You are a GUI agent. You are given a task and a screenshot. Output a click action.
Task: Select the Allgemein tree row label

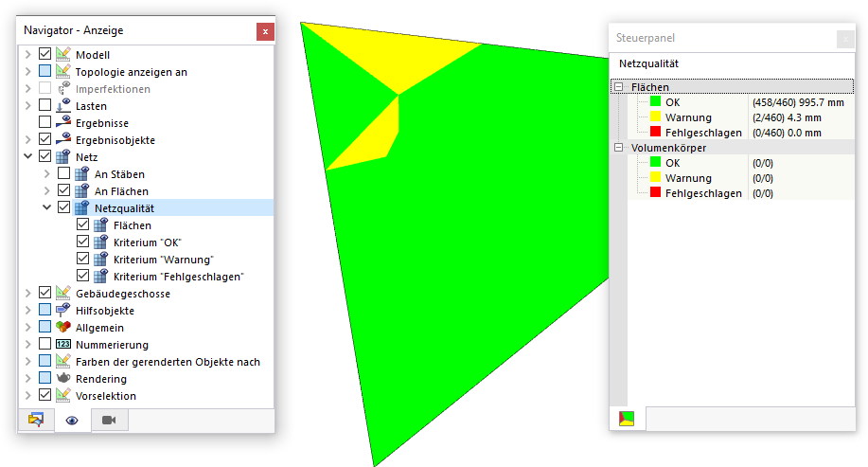click(99, 328)
